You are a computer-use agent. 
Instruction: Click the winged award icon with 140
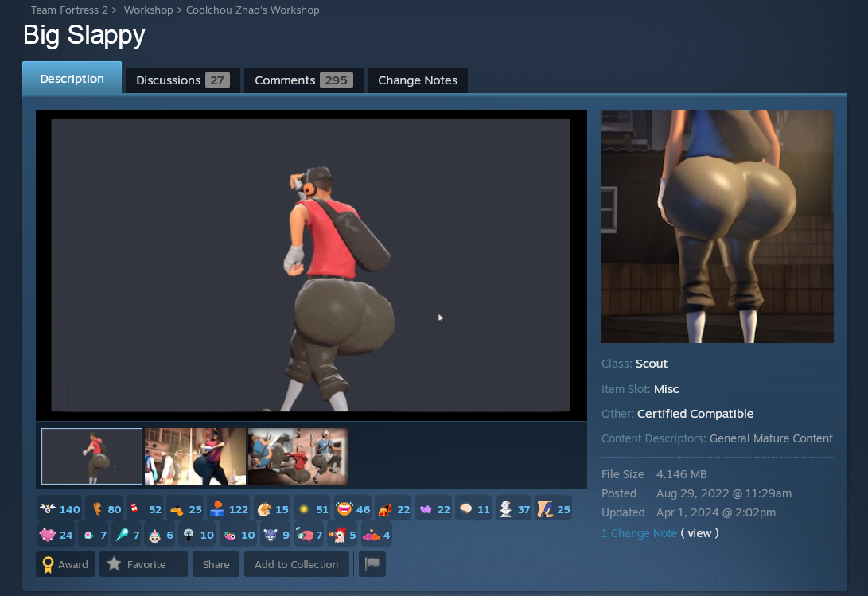point(60,509)
